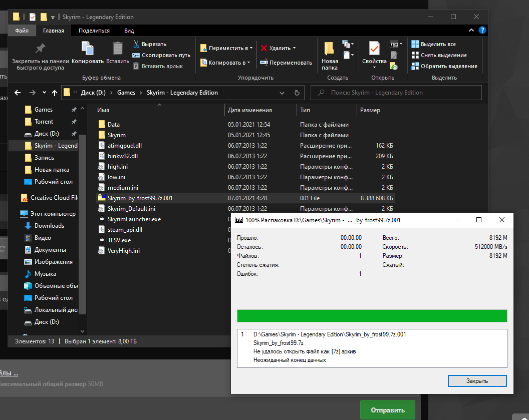The height and width of the screenshot is (420, 529).
Task: Click the green extraction progress bar
Action: click(x=372, y=316)
